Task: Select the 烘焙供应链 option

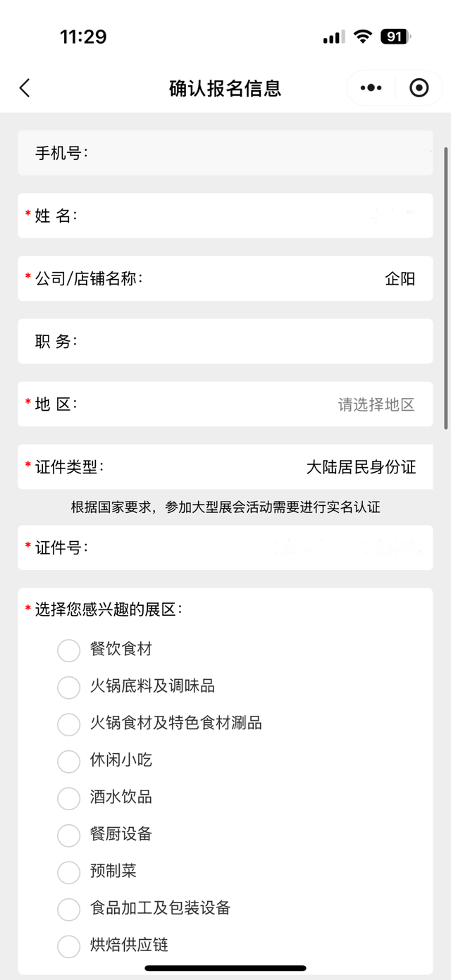Action: point(69,946)
